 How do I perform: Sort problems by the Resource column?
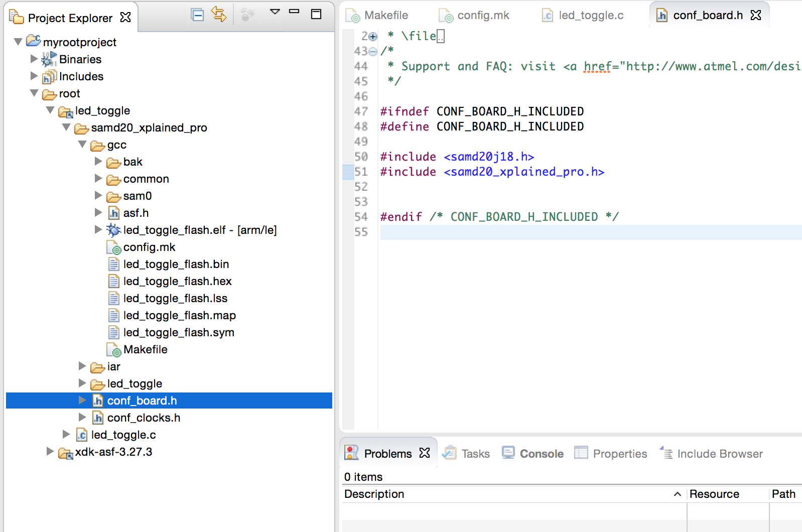(728, 494)
